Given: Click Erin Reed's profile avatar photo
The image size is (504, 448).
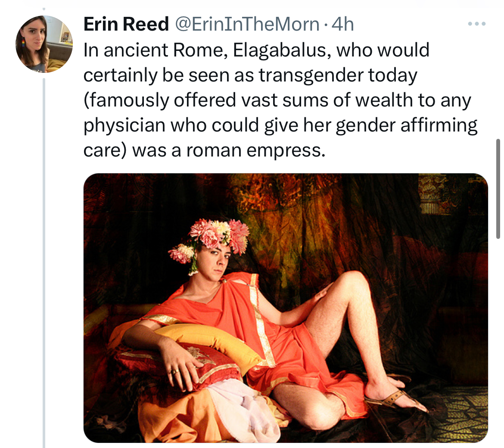Looking at the screenshot, I should tap(44, 44).
